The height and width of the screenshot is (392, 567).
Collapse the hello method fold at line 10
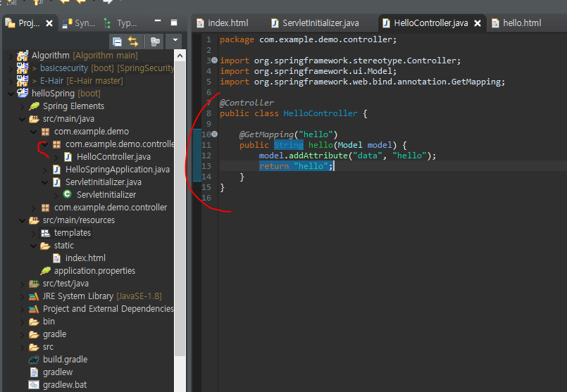tap(214, 134)
